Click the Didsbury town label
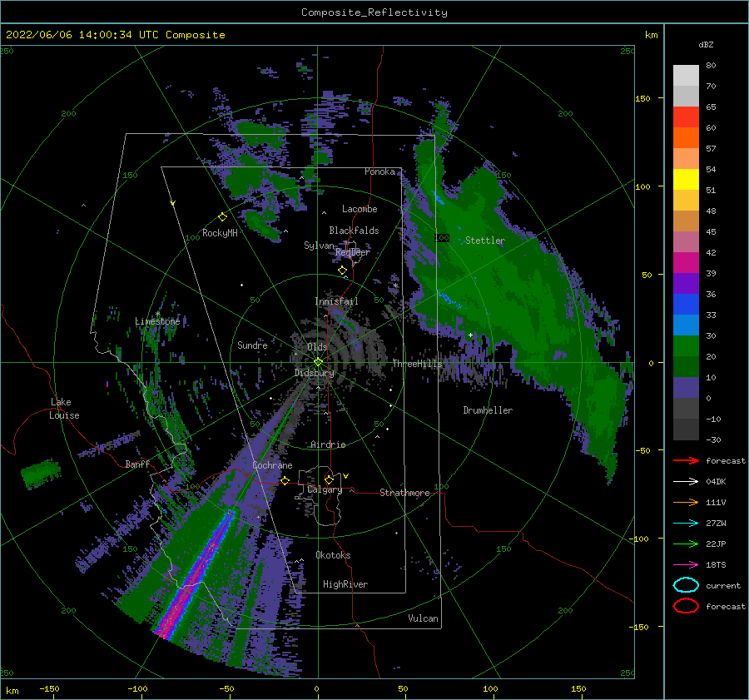Screen dimensions: 749x700 tap(315, 373)
